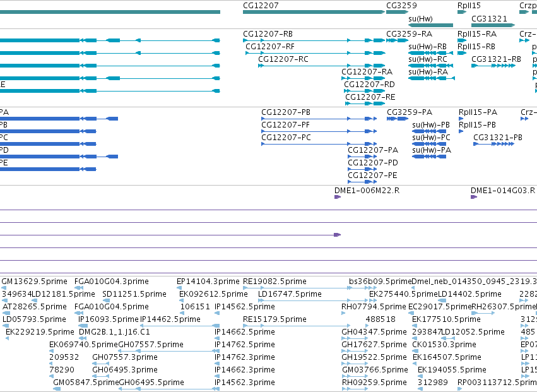Select the CG31321 gene label

point(489,19)
